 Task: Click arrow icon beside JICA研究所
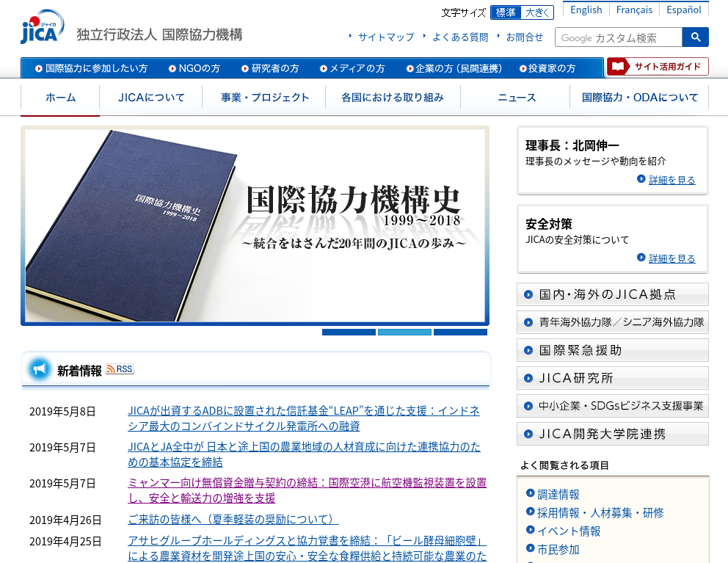point(528,378)
